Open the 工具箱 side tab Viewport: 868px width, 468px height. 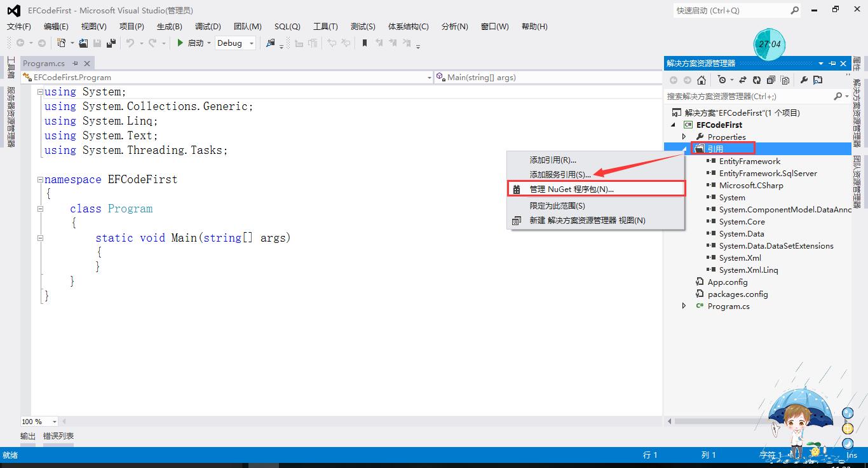(11, 66)
